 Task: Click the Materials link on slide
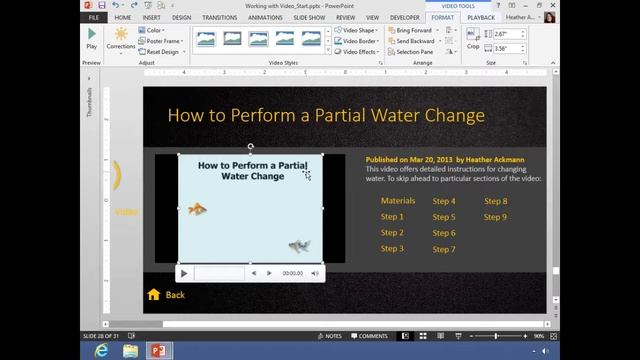click(398, 200)
